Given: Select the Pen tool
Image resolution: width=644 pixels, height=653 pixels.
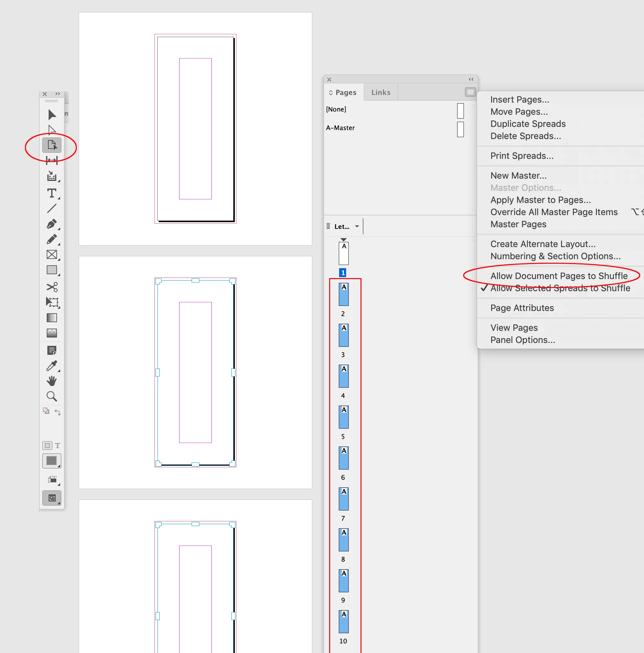Looking at the screenshot, I should [x=52, y=224].
